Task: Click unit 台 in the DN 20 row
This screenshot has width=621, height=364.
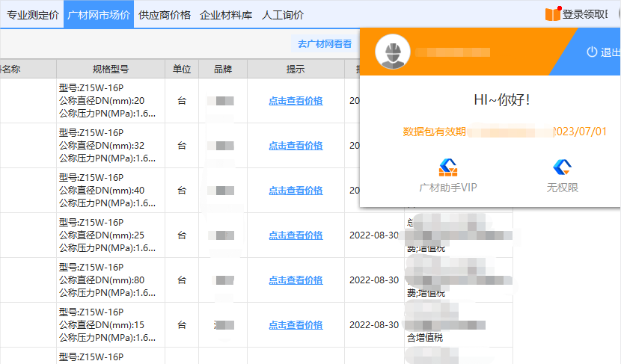Action: [x=182, y=101]
